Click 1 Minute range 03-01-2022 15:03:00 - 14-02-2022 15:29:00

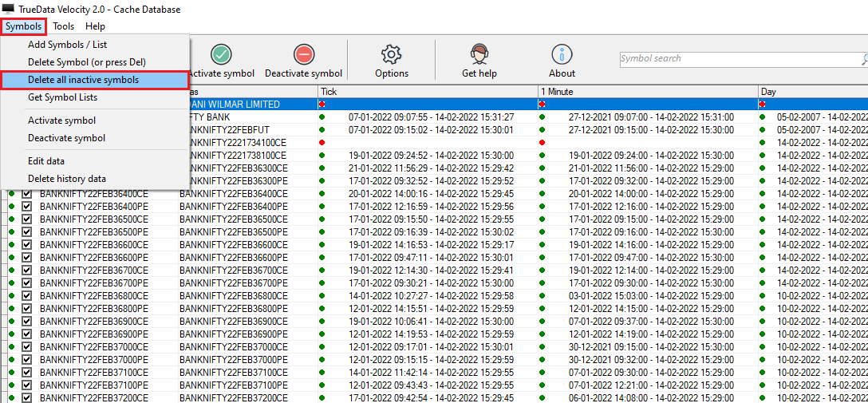[x=652, y=295]
